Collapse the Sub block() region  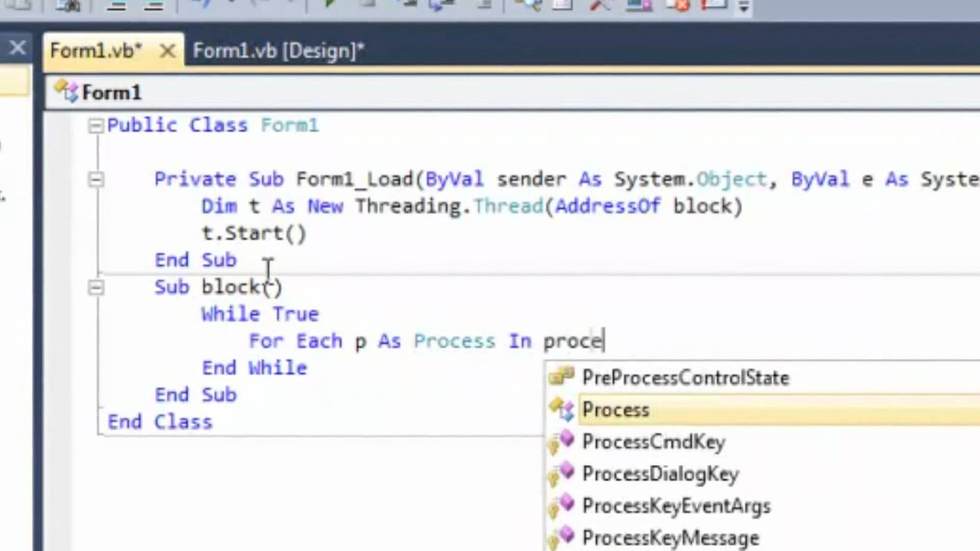(96, 288)
